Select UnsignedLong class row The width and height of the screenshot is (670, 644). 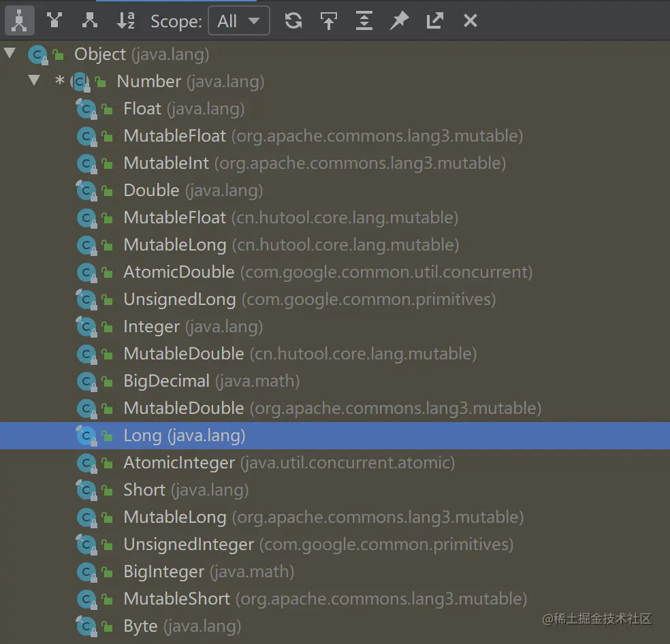pyautogui.click(x=335, y=299)
